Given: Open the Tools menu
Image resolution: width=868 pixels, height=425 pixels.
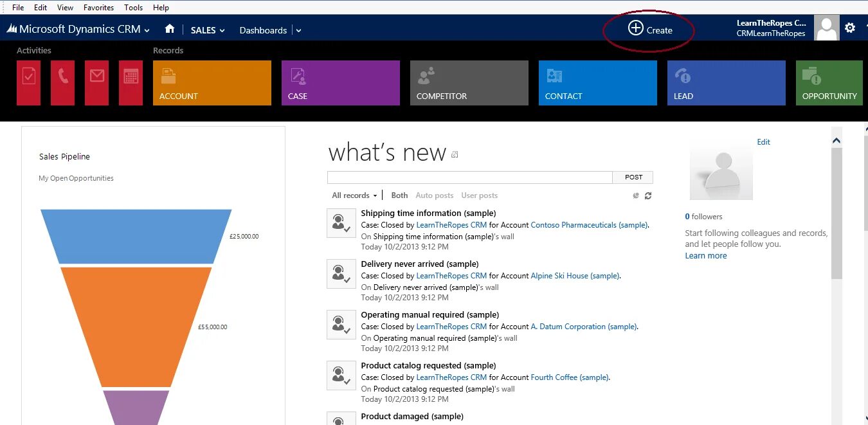Looking at the screenshot, I should 133,8.
